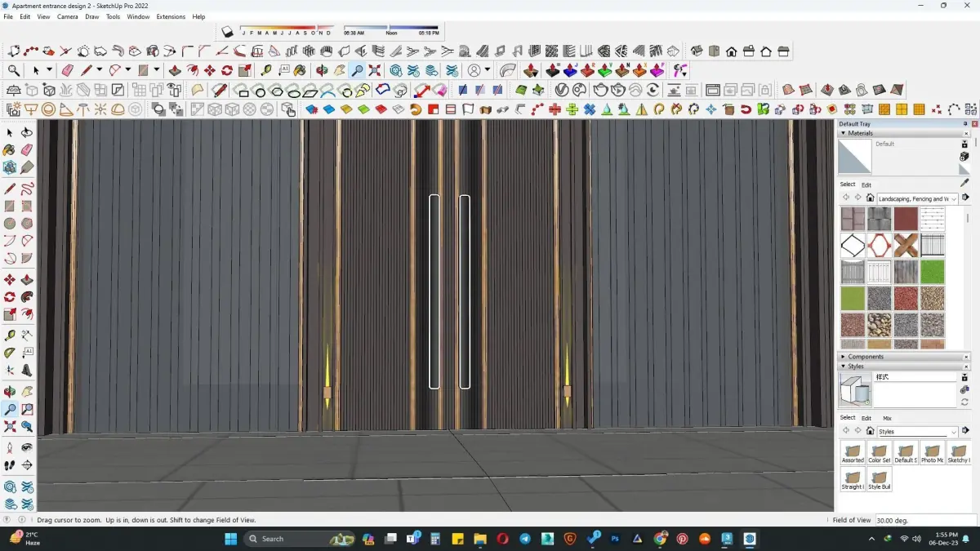Click the material eyedropper sample icon

[x=964, y=183]
